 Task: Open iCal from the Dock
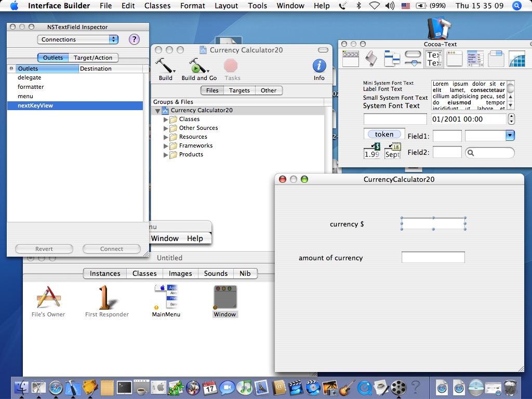pos(210,388)
